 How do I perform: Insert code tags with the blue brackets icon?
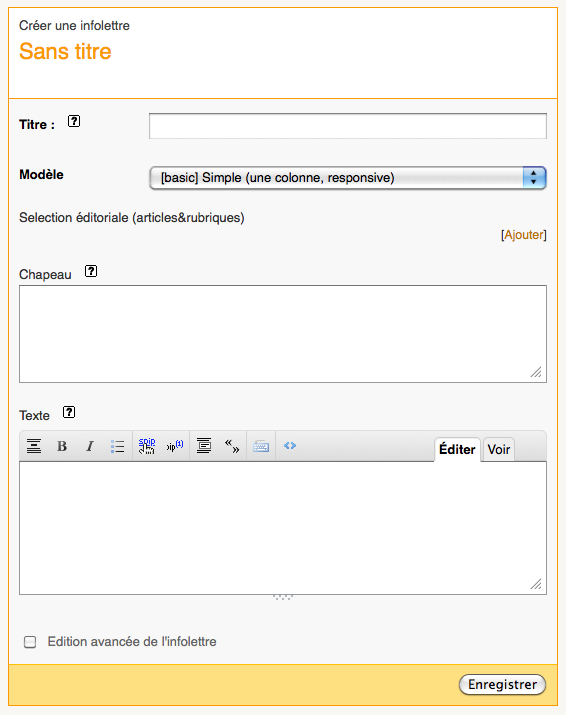[290, 446]
